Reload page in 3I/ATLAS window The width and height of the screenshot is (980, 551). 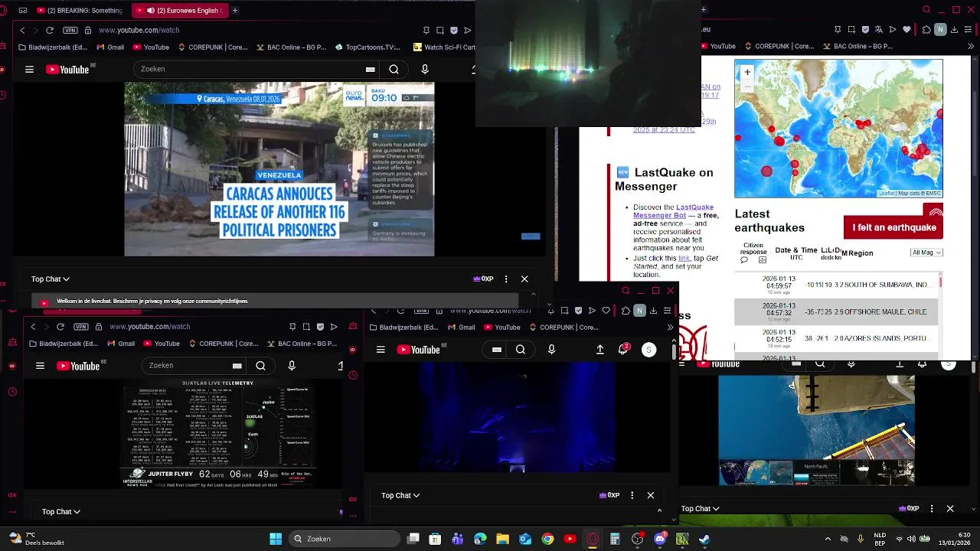pyautogui.click(x=60, y=327)
